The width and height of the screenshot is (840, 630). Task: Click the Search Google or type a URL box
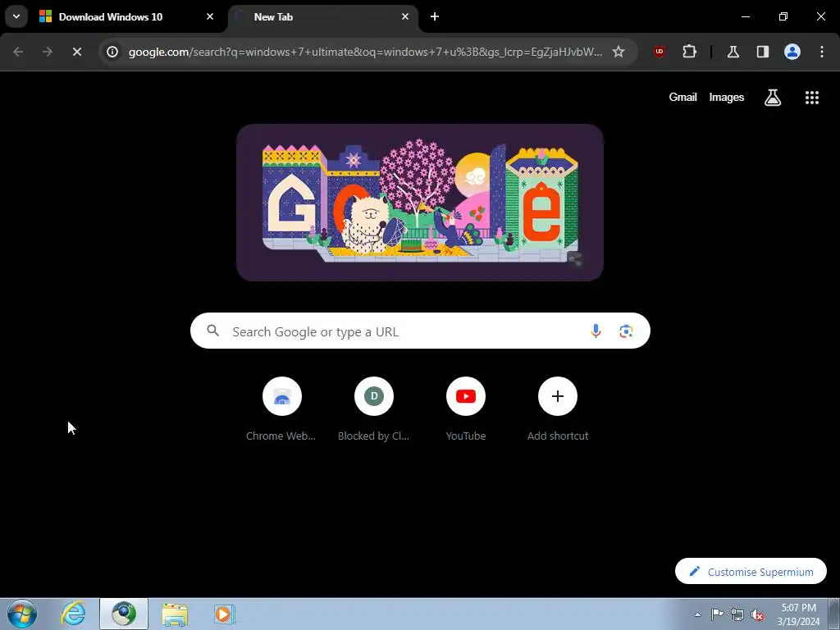[x=420, y=331]
